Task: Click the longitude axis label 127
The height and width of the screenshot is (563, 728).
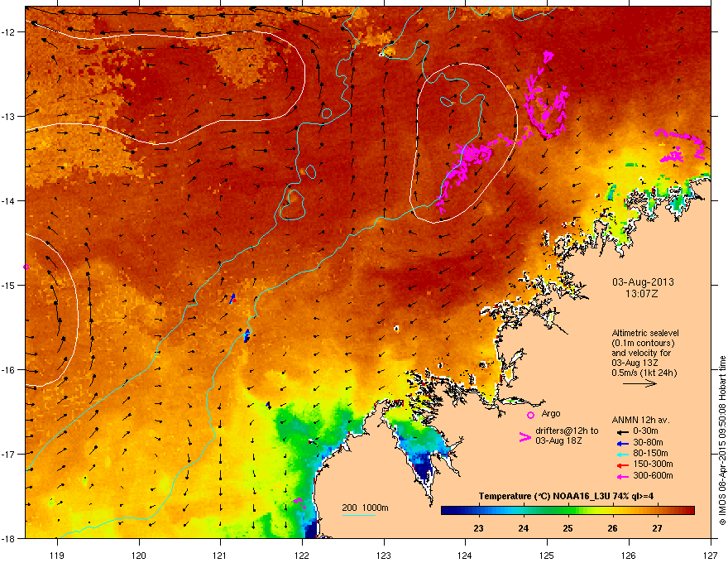Action: click(x=710, y=556)
